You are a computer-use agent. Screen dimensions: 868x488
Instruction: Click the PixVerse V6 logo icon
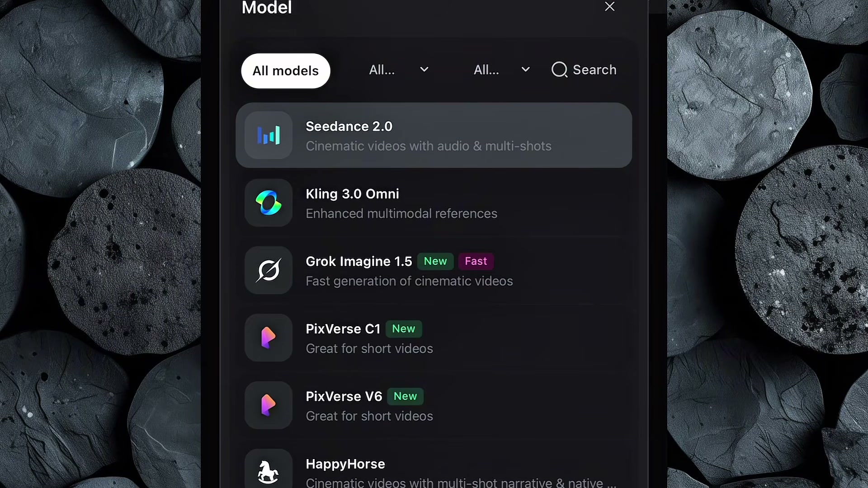pos(269,405)
